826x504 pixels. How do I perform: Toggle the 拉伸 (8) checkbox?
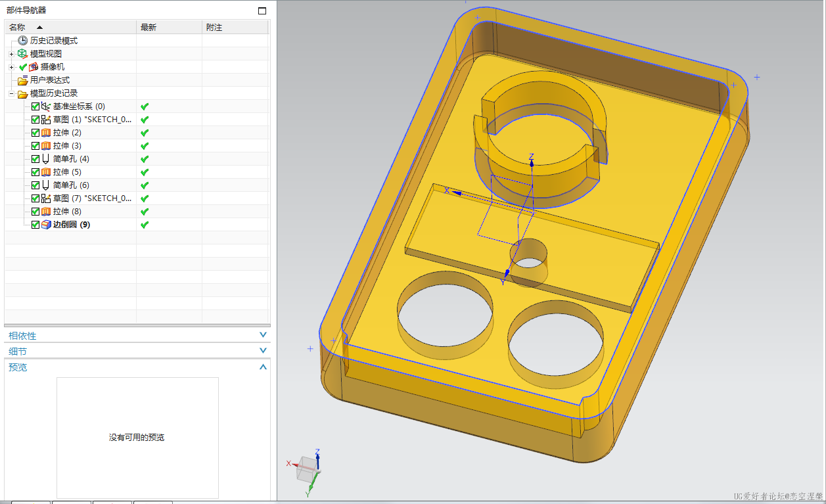click(x=35, y=212)
